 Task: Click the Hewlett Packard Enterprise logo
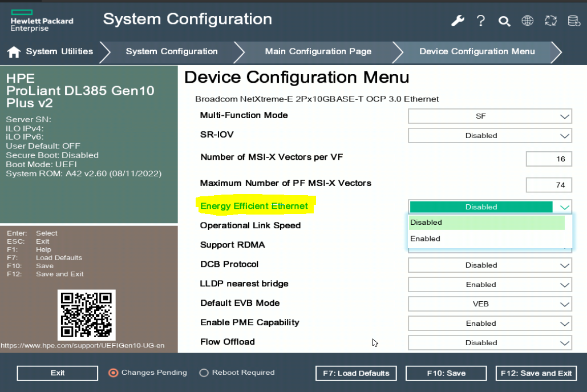tap(42, 20)
